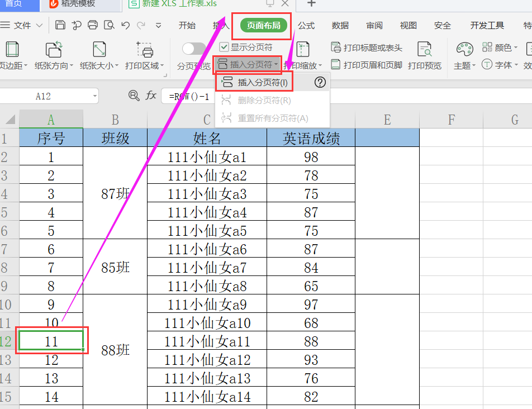Click the formula bar zoom magnifier icon
This screenshot has width=532, height=409.
[x=134, y=96]
